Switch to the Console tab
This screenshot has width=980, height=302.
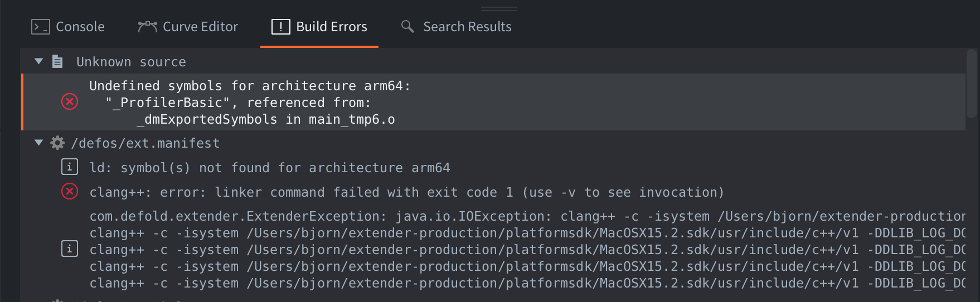[x=68, y=27]
